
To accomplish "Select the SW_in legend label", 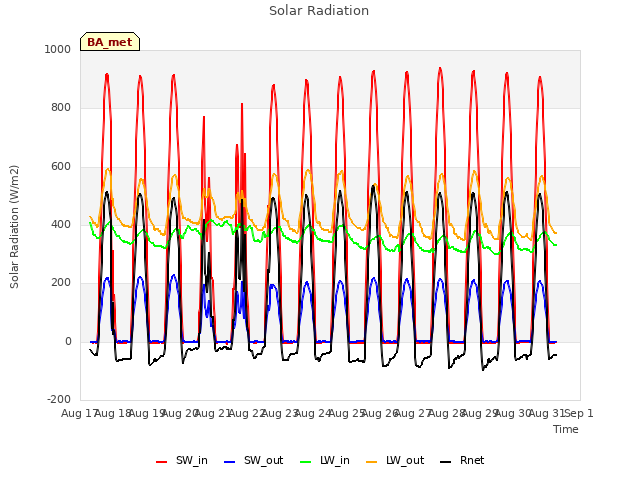I will [x=191, y=460].
